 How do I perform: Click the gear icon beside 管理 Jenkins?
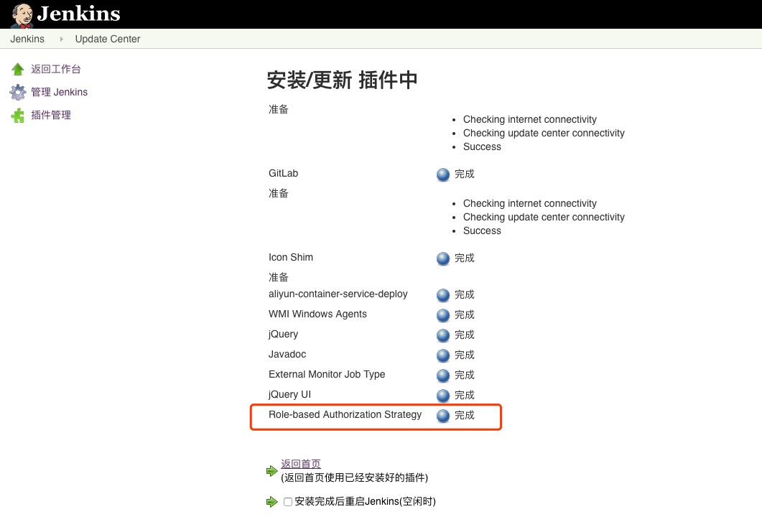pos(18,93)
